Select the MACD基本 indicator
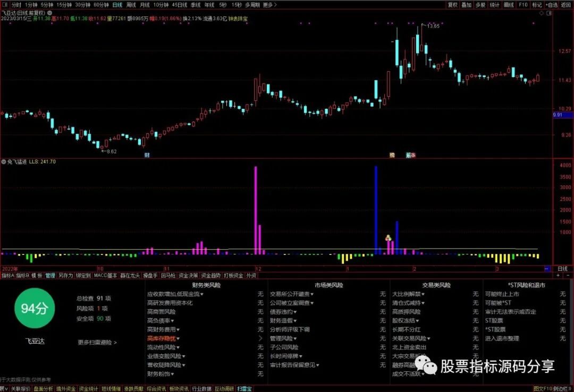574x392 pixels. click(x=105, y=276)
